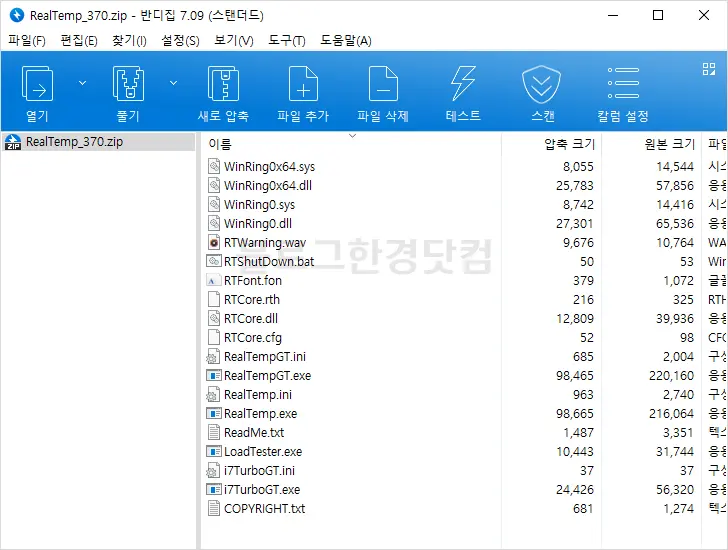Screen dimensions: 728x550
Task: Select the RealTemp.exe file icon
Action: click(214, 413)
